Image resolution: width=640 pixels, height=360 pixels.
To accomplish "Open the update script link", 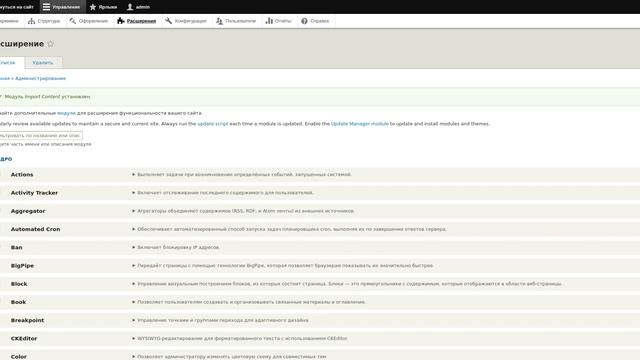I will tap(213, 124).
